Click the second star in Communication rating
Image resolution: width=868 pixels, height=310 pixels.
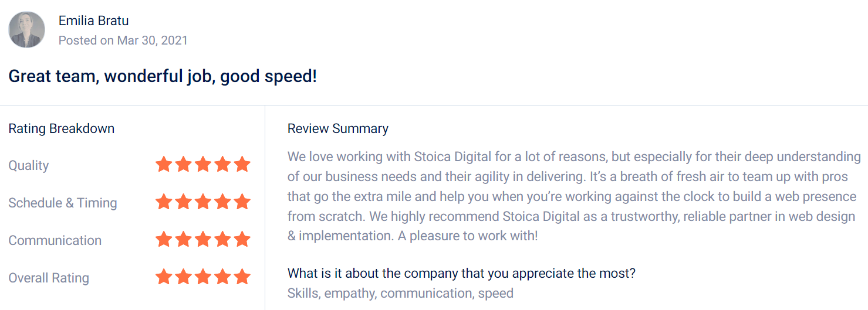click(184, 240)
